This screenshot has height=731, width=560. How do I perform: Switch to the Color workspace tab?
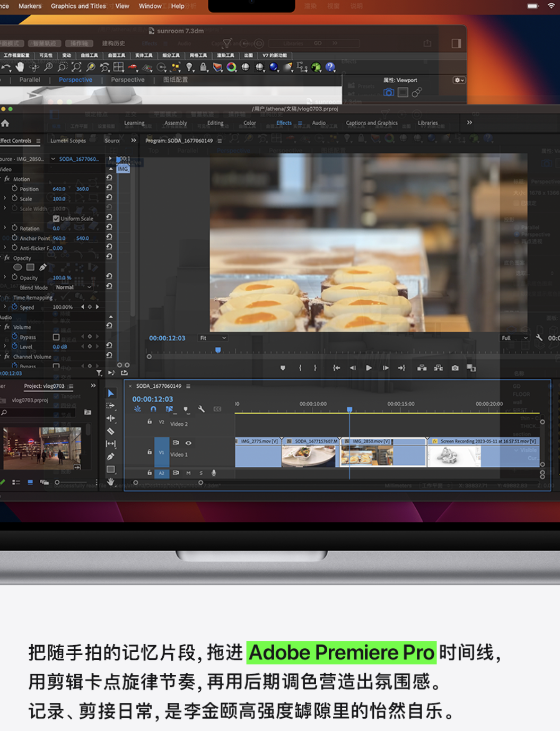pos(249,123)
